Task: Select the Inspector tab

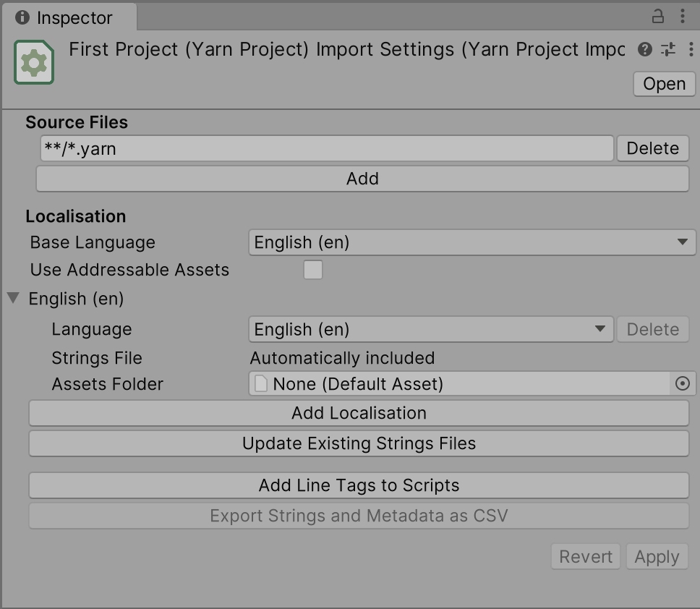Action: pos(65,17)
